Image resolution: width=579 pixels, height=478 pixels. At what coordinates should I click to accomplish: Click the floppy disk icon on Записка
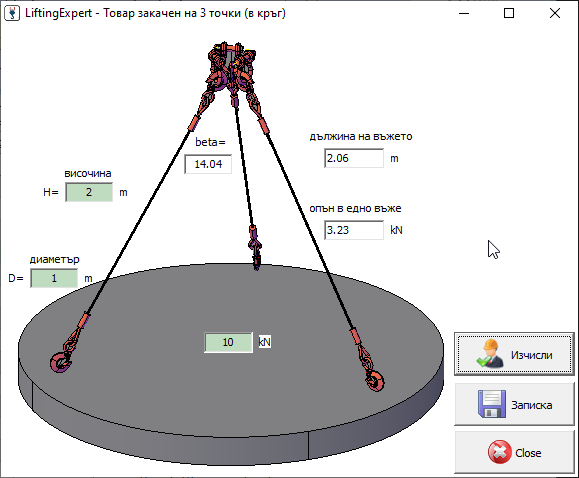point(492,404)
